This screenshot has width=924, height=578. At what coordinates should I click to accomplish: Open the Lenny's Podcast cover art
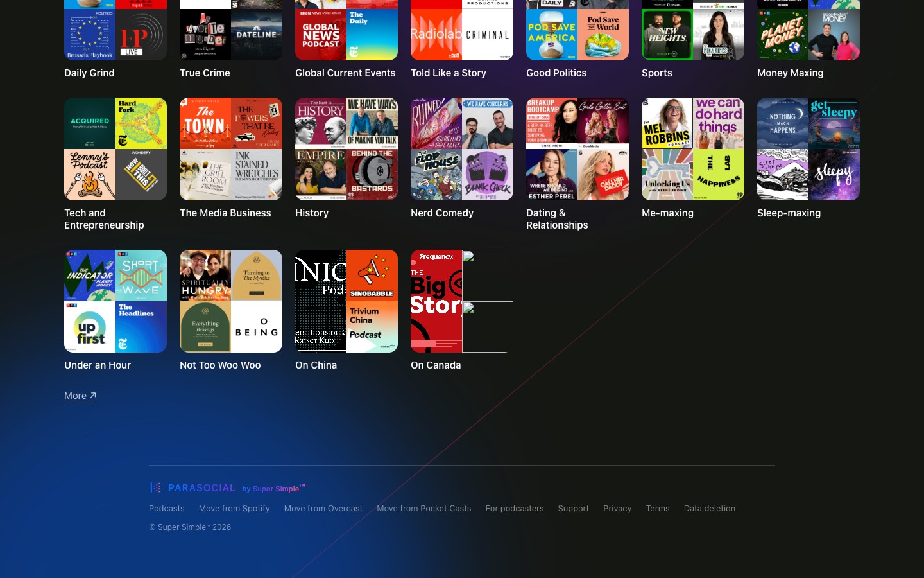tap(90, 175)
